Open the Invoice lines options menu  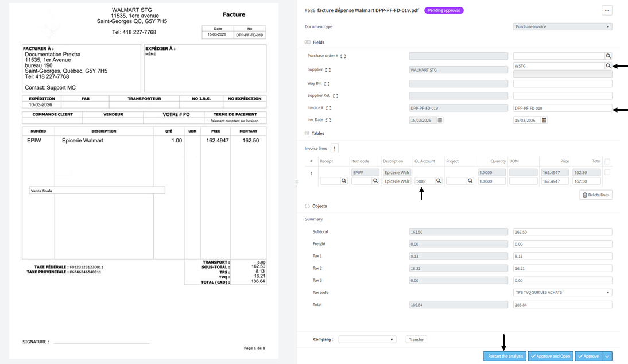tap(335, 148)
